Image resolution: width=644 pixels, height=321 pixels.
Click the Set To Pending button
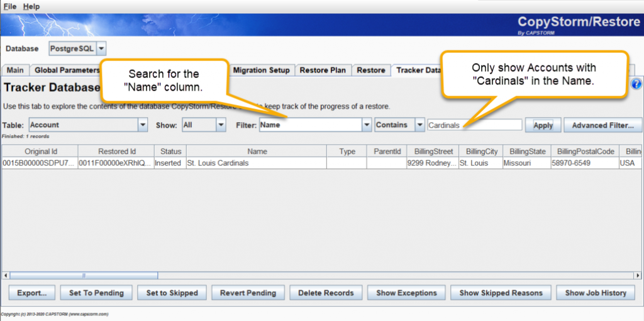click(x=96, y=293)
